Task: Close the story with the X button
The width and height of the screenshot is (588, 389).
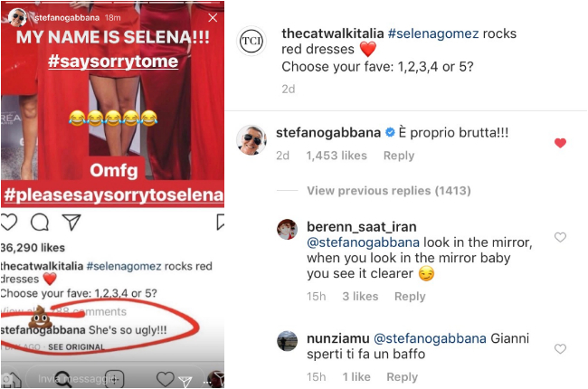Action: (x=213, y=18)
